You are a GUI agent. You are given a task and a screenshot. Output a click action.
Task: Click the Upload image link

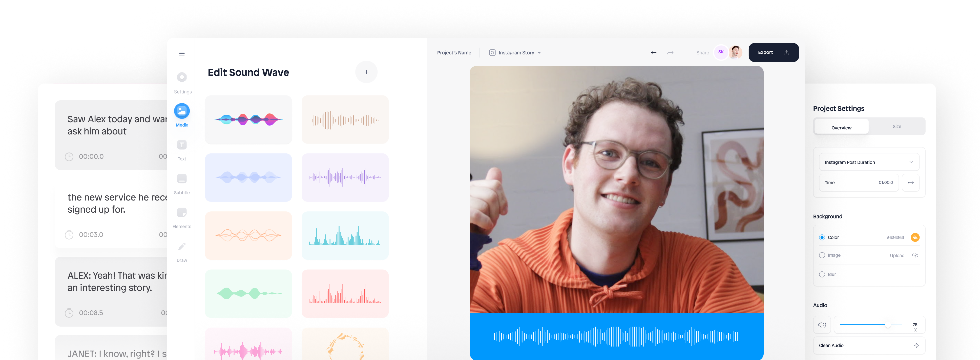(897, 256)
